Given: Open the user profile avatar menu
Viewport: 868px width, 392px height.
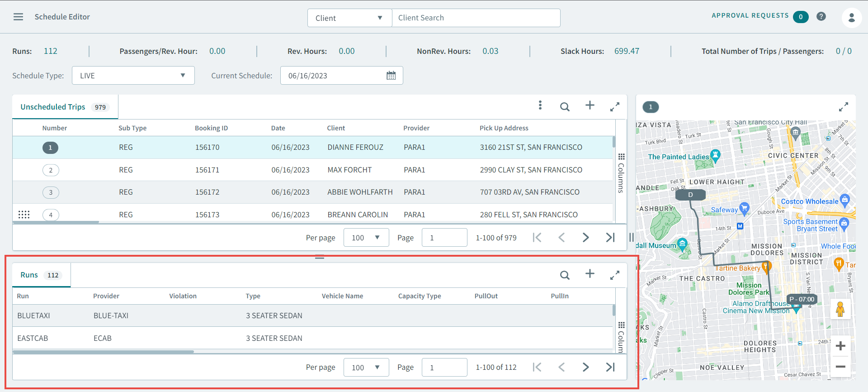Looking at the screenshot, I should point(851,18).
